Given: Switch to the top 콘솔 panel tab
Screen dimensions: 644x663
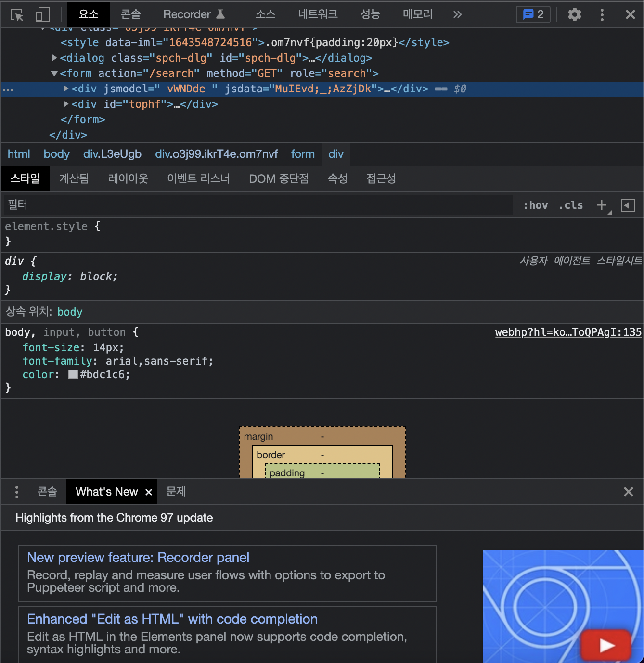Looking at the screenshot, I should (130, 14).
